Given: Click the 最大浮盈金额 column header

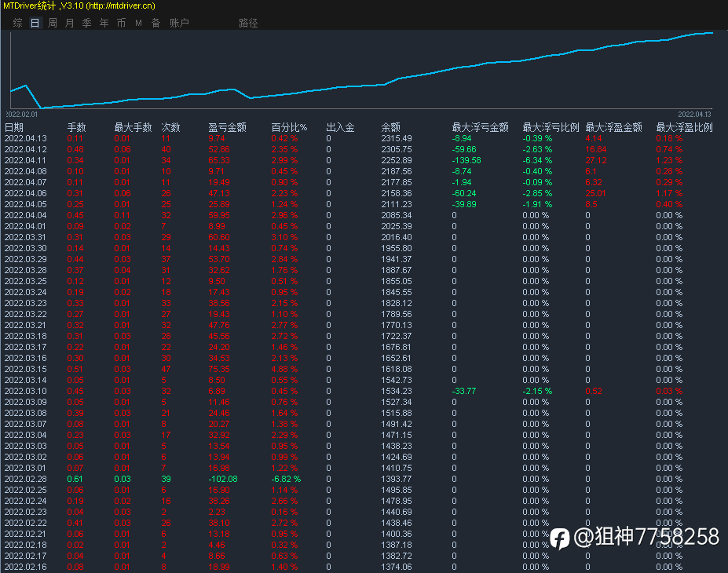Looking at the screenshot, I should click(613, 127).
